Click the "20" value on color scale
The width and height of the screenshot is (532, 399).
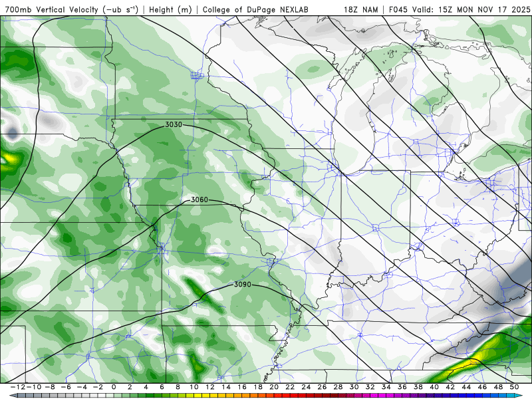point(274,387)
